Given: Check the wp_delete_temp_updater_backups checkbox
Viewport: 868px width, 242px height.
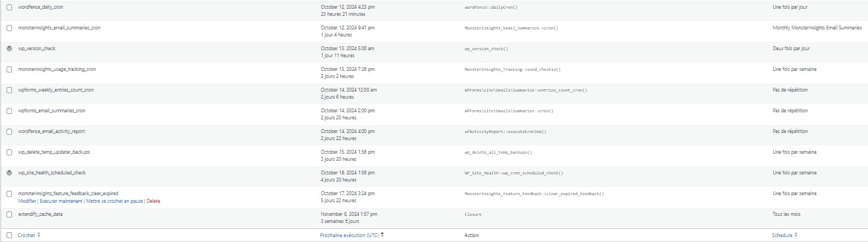Looking at the screenshot, I should click(9, 152).
